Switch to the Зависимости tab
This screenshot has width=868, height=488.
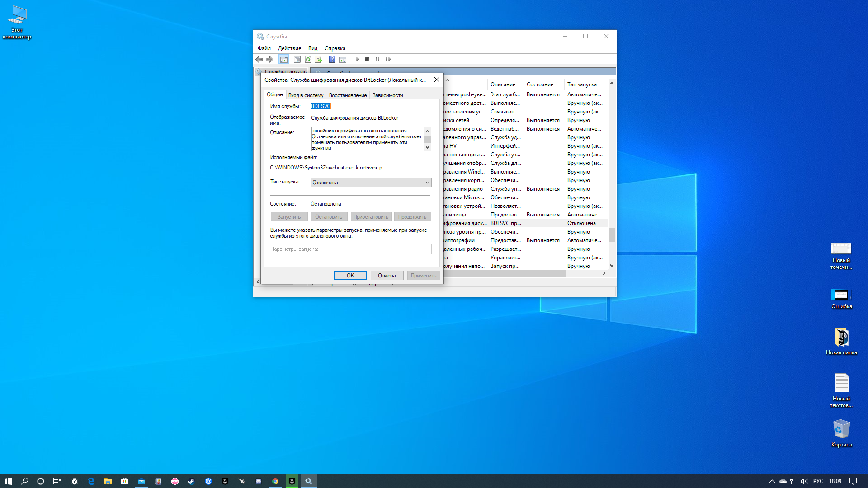(387, 95)
